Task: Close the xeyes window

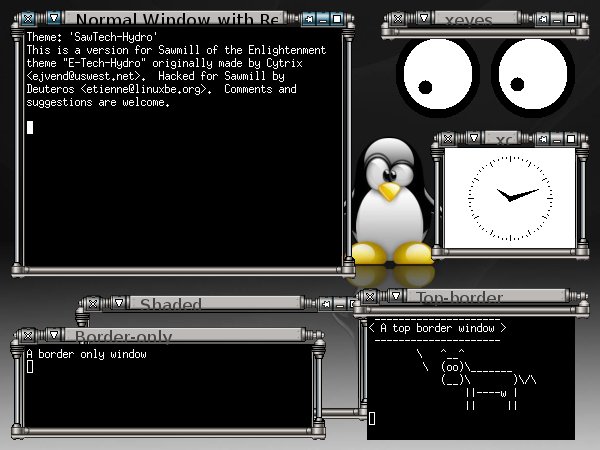Action: point(398,18)
